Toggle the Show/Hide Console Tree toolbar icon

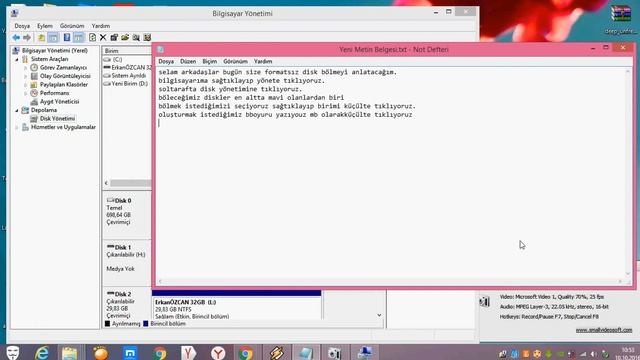tap(53, 38)
